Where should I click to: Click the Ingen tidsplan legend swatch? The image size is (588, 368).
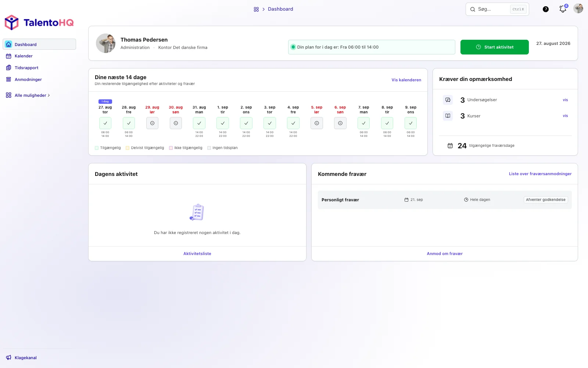pos(209,148)
